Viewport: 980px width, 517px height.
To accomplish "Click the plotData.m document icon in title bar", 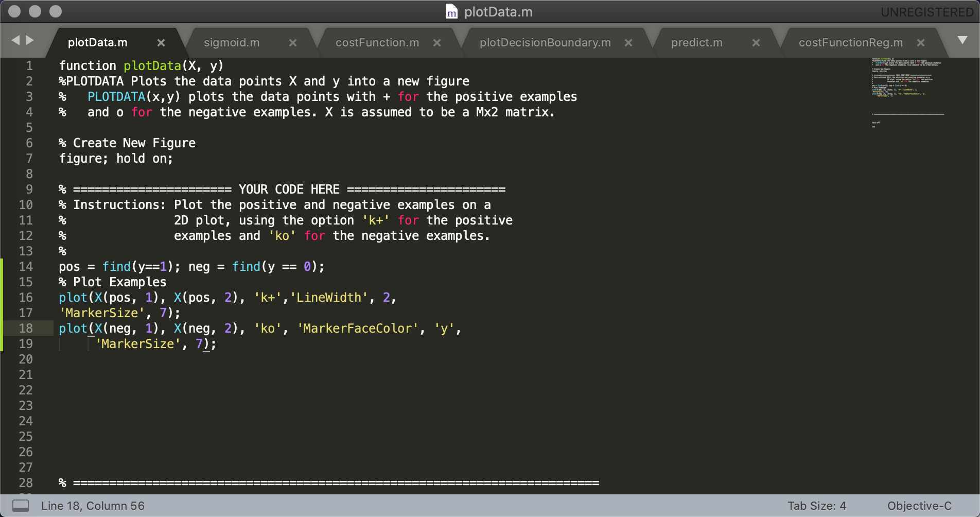I will [x=451, y=12].
